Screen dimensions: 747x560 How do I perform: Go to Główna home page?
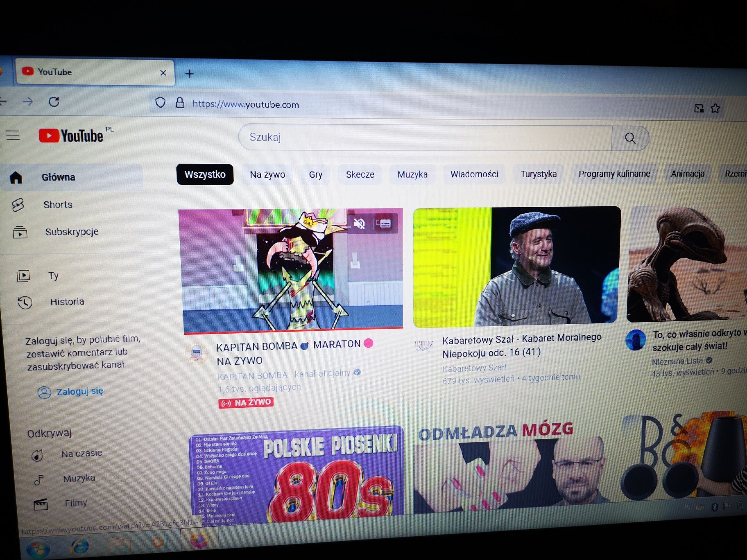[x=72, y=177]
